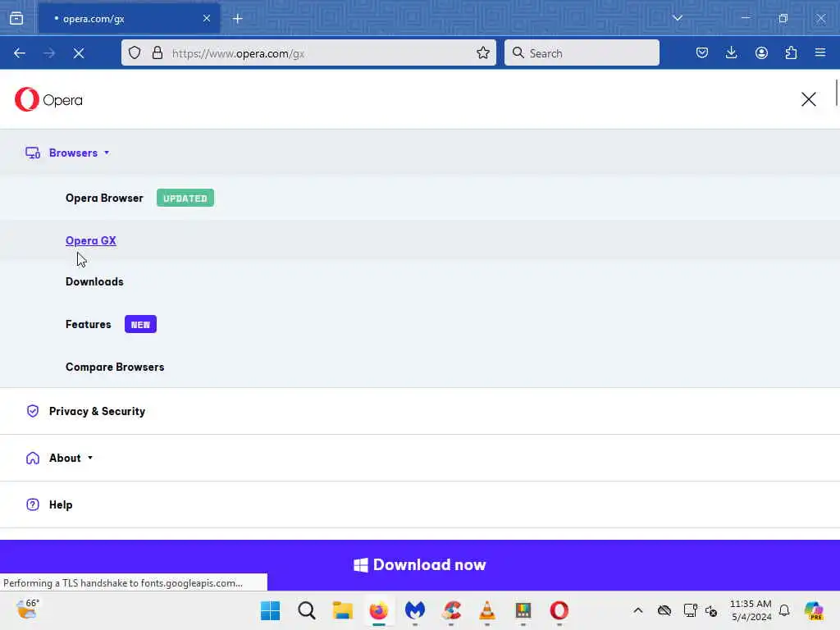Open Privacy & Security section
840x630 pixels.
coord(97,411)
